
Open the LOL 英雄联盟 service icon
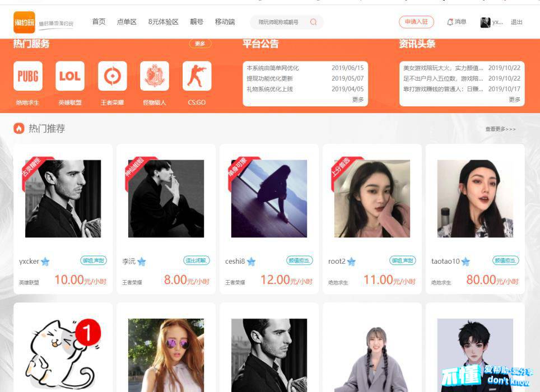click(70, 76)
